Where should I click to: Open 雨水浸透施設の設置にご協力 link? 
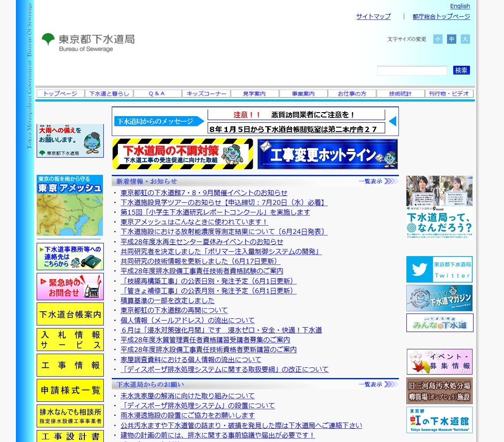point(187,416)
